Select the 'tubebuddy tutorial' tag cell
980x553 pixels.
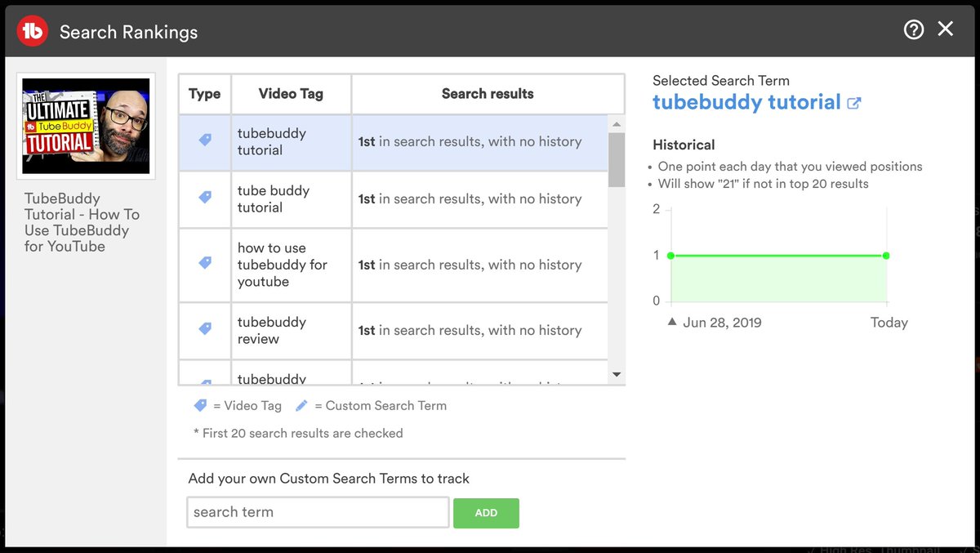(x=292, y=142)
